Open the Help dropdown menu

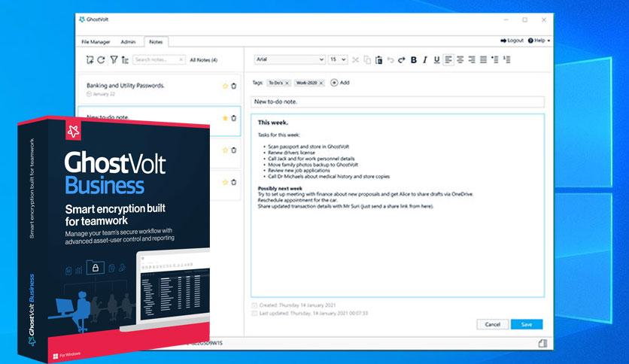coord(539,41)
